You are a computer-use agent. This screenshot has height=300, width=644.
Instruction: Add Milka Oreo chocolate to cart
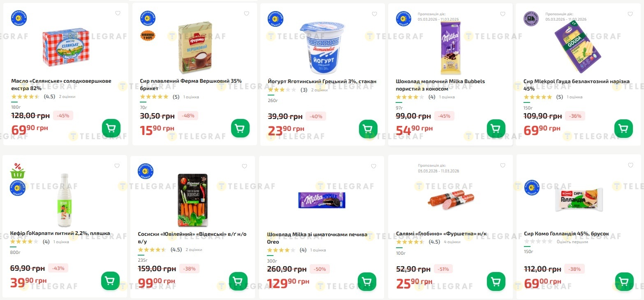[x=367, y=281]
